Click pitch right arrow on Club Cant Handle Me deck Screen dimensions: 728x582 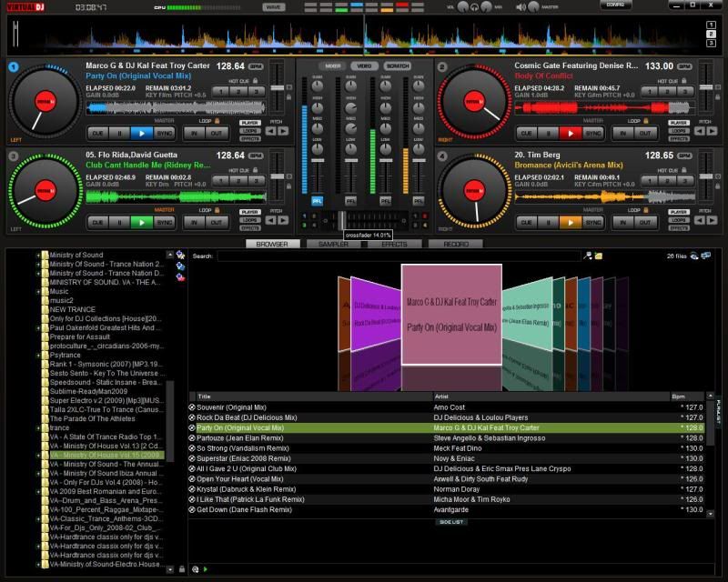pos(283,220)
